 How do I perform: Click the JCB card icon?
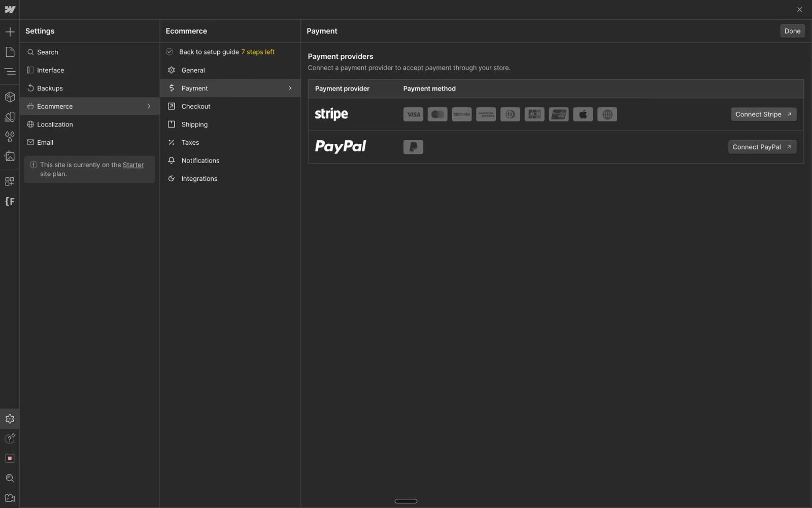(534, 114)
